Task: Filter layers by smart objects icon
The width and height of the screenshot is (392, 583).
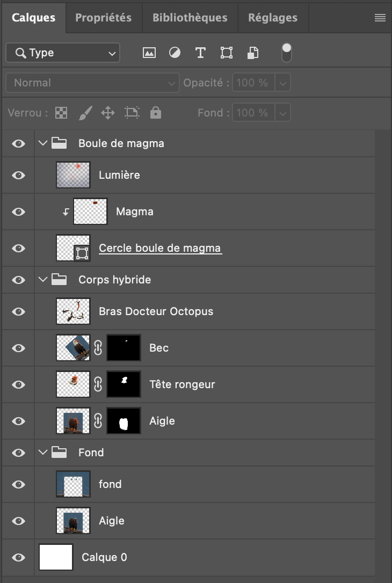Action: click(252, 53)
